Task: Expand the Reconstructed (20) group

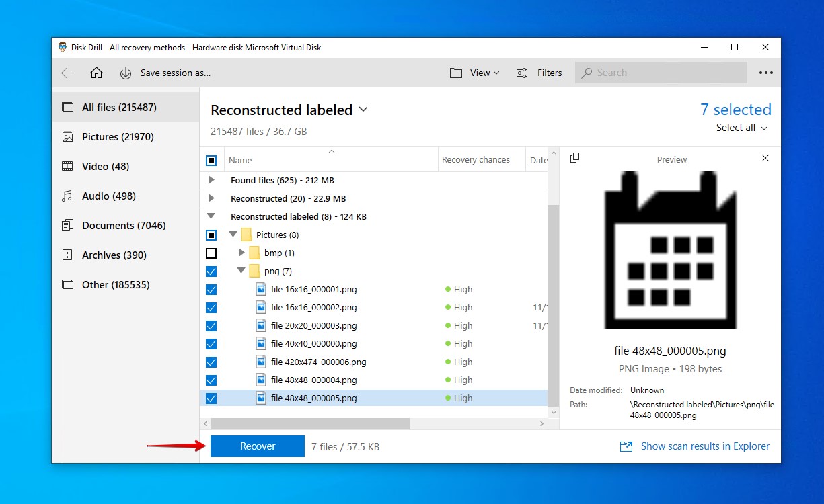Action: (x=211, y=198)
